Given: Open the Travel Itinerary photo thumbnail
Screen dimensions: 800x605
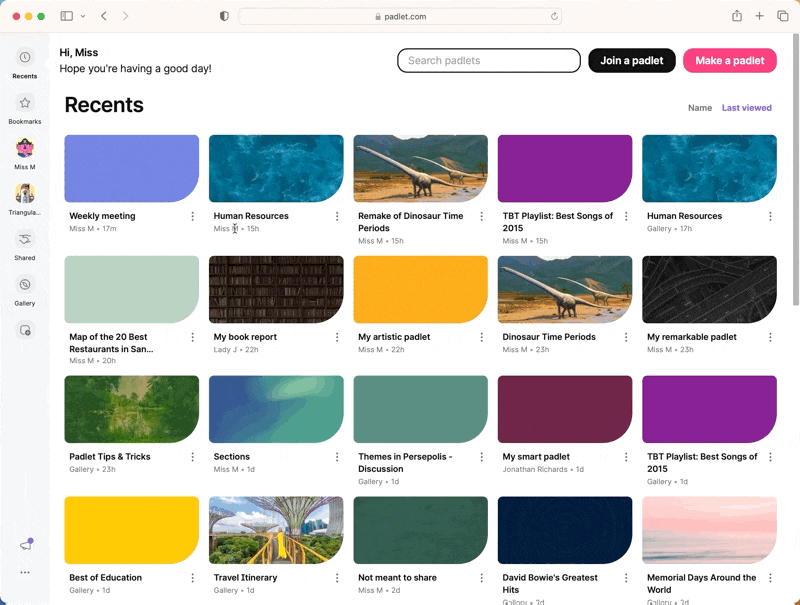Looking at the screenshot, I should 276,530.
